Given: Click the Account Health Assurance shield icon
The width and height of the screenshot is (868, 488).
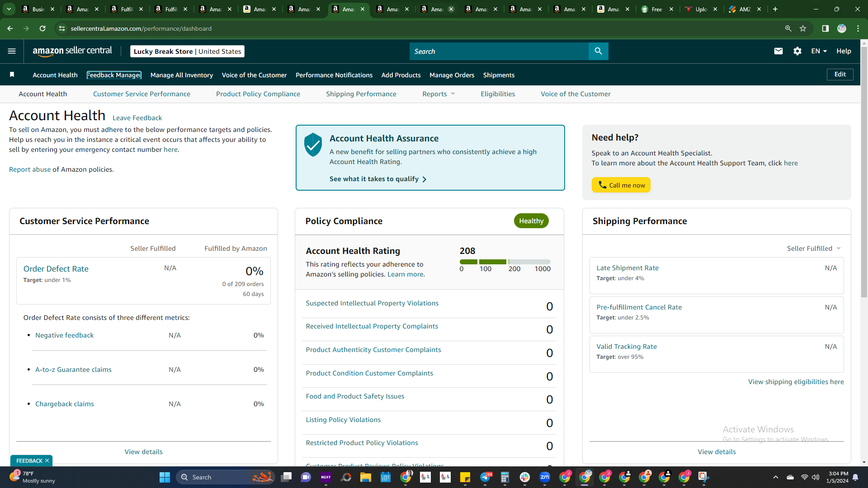Looking at the screenshot, I should tap(313, 145).
